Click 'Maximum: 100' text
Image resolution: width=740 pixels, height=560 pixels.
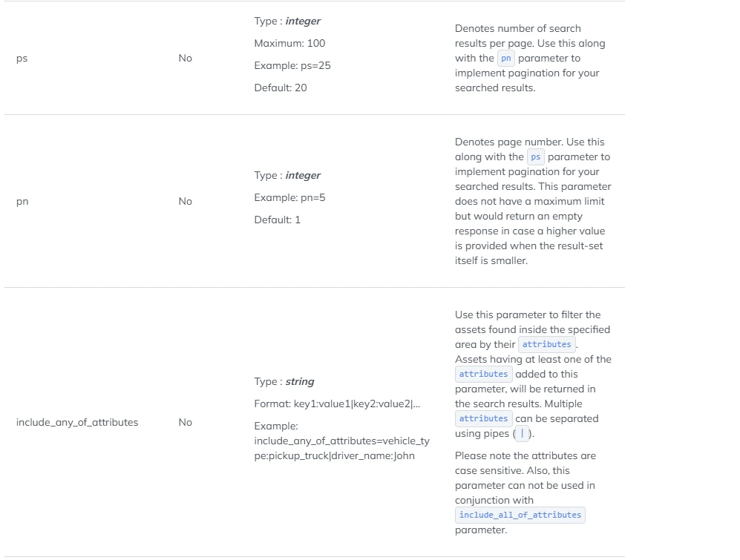[289, 44]
